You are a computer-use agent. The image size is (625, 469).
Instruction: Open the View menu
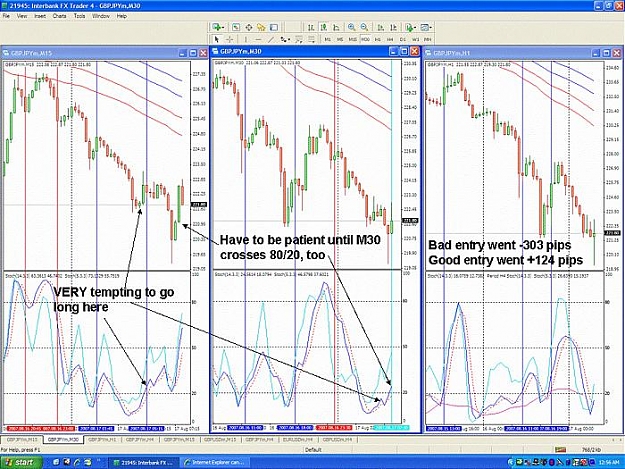coord(22,16)
